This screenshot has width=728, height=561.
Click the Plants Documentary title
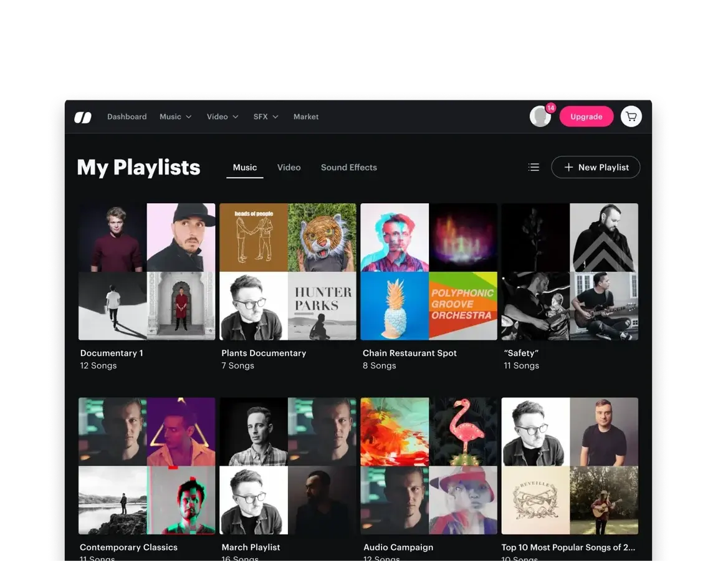click(264, 353)
